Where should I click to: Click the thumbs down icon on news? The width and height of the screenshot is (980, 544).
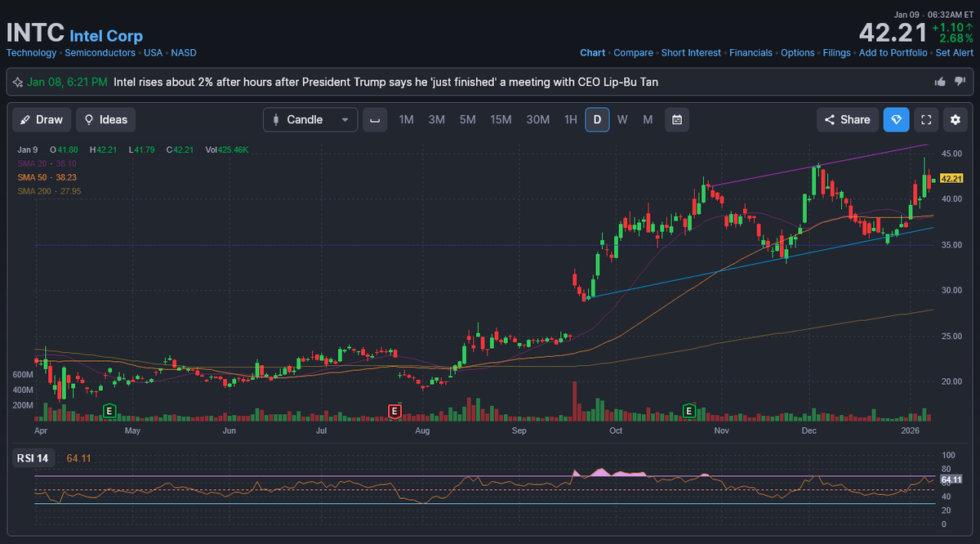point(960,82)
